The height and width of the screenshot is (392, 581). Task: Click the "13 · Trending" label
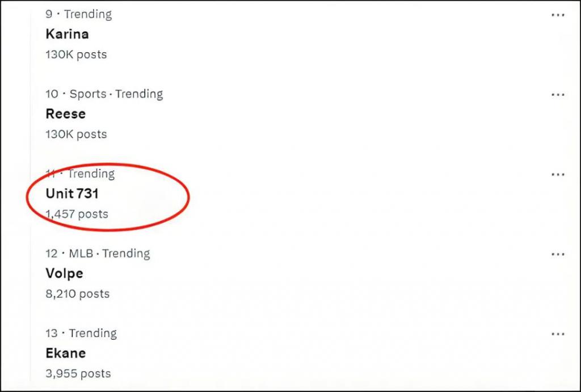(81, 333)
